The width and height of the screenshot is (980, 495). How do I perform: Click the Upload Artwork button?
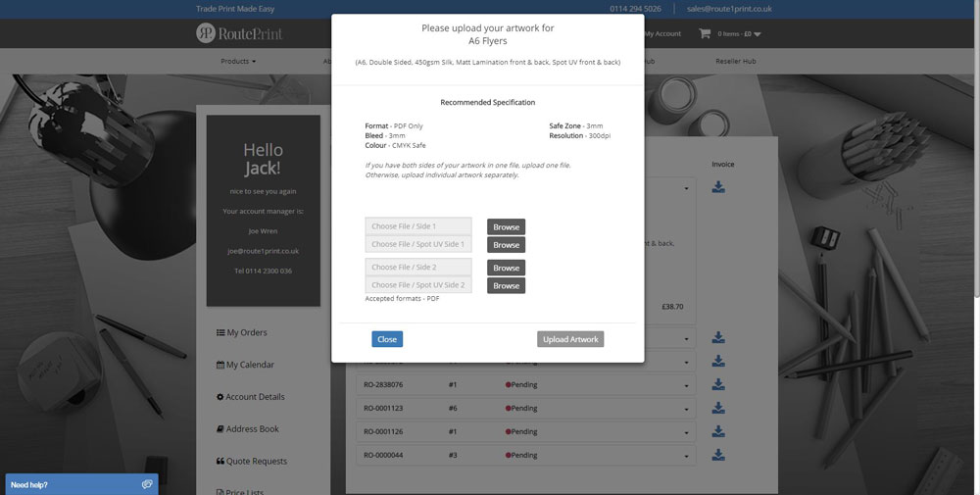[x=570, y=339]
